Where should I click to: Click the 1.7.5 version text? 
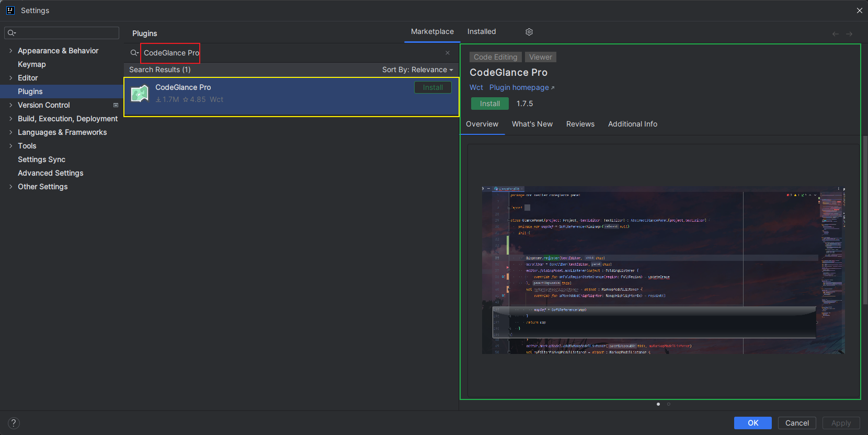point(524,104)
